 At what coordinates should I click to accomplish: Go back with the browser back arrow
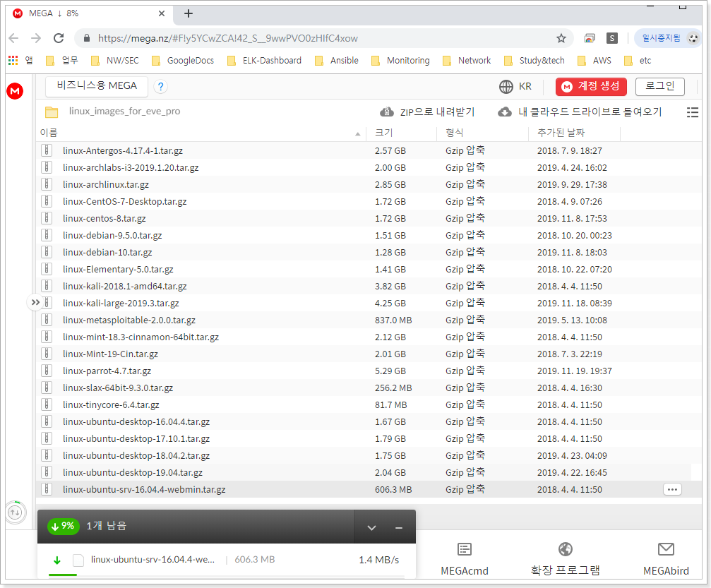click(13, 38)
